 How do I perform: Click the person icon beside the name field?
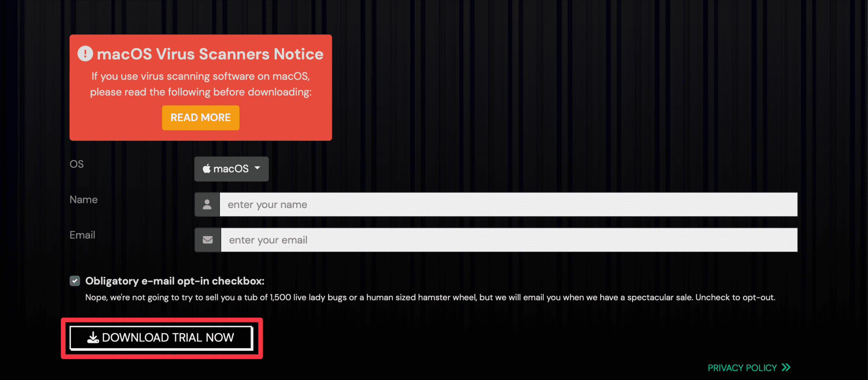(x=207, y=205)
